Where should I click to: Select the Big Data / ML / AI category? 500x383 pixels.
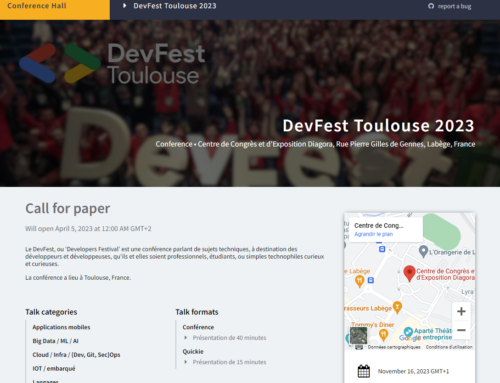pyautogui.click(x=55, y=341)
